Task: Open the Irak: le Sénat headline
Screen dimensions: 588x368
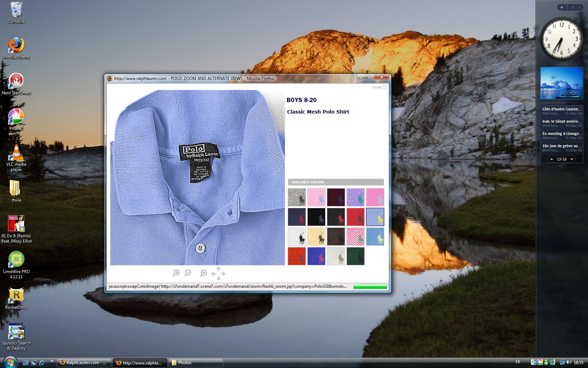Action: click(561, 121)
